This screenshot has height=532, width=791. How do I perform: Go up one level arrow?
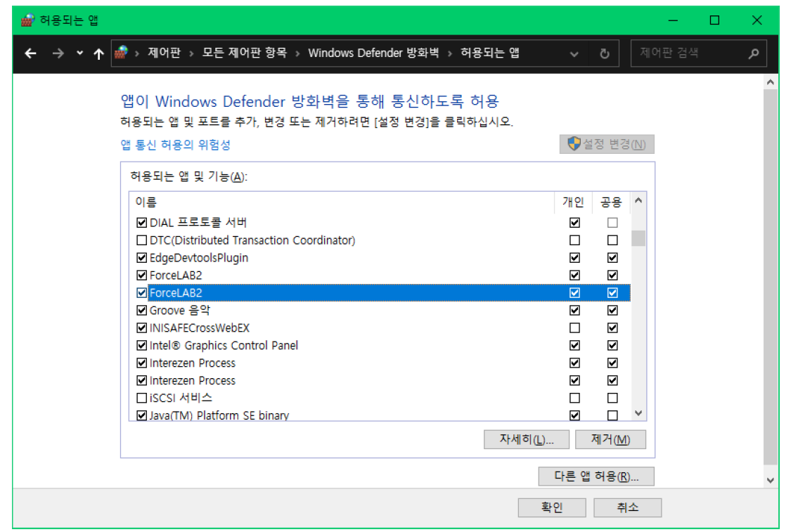tap(99, 53)
